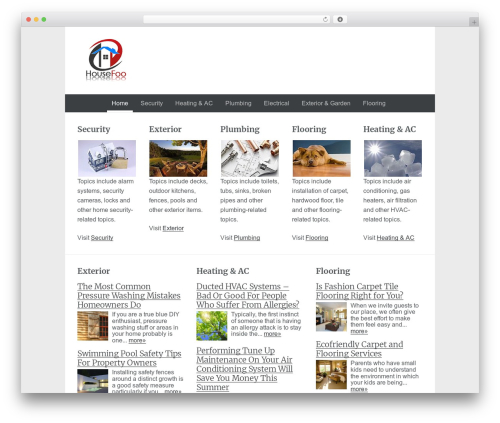Viewport: 500px width, 423px height.
Task: Open the Electrical menu item
Action: (276, 103)
